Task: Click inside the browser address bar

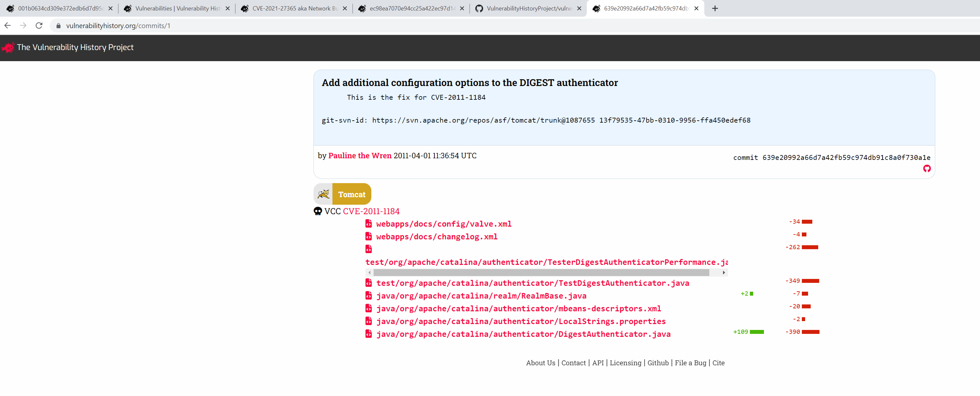Action: (x=152, y=26)
